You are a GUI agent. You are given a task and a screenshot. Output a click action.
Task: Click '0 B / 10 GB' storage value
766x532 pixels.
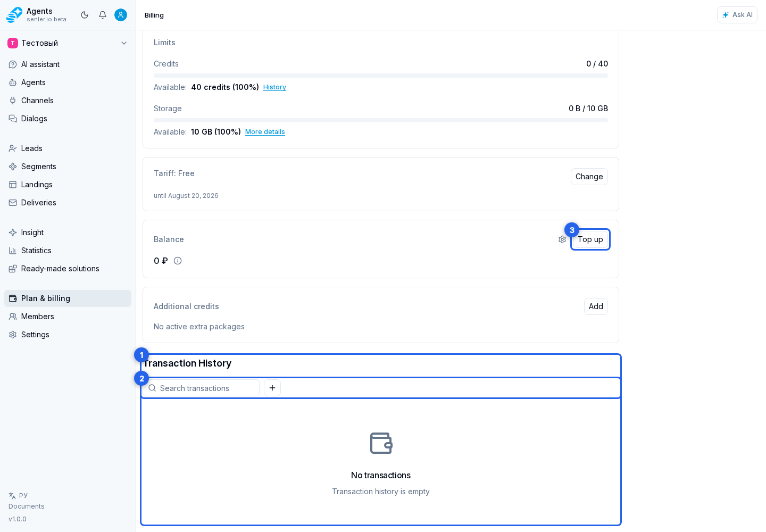pos(588,109)
